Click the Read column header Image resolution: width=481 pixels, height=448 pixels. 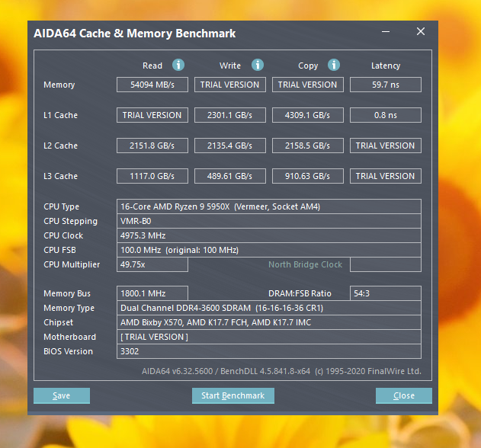coord(152,66)
